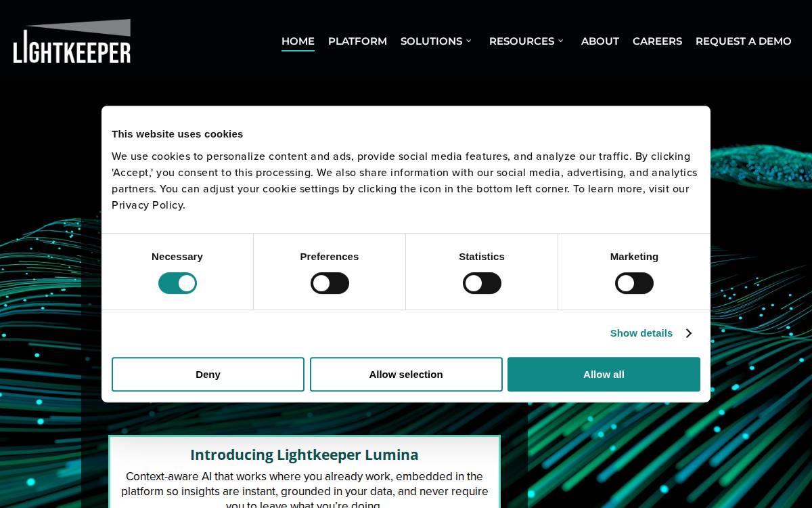Click 'This website uses cookies' title
This screenshot has width=812, height=508.
pos(177,134)
